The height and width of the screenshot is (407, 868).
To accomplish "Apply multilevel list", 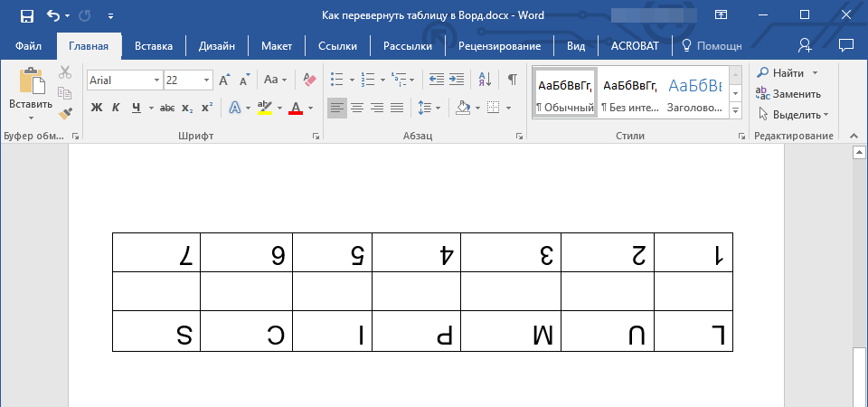I will pyautogui.click(x=398, y=80).
